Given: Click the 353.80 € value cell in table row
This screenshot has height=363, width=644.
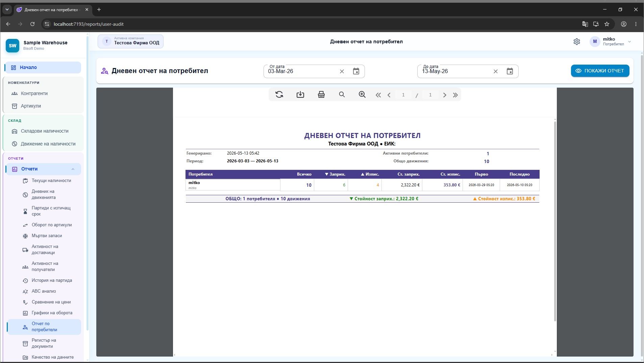Looking at the screenshot, I should click(x=442, y=185).
